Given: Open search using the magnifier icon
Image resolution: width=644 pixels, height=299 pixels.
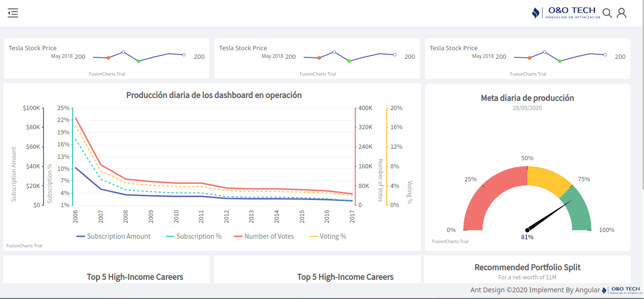Looking at the screenshot, I should pyautogui.click(x=607, y=13).
